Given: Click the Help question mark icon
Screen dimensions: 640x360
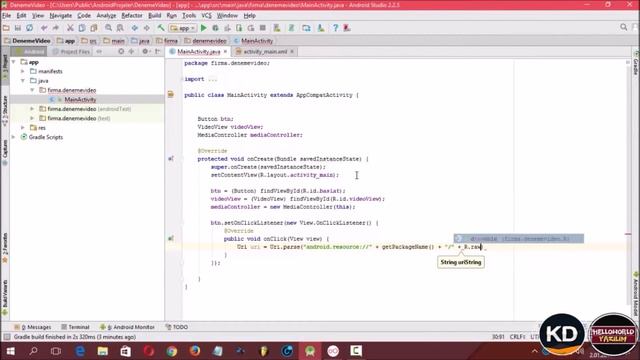Looking at the screenshot, I should (335, 28).
